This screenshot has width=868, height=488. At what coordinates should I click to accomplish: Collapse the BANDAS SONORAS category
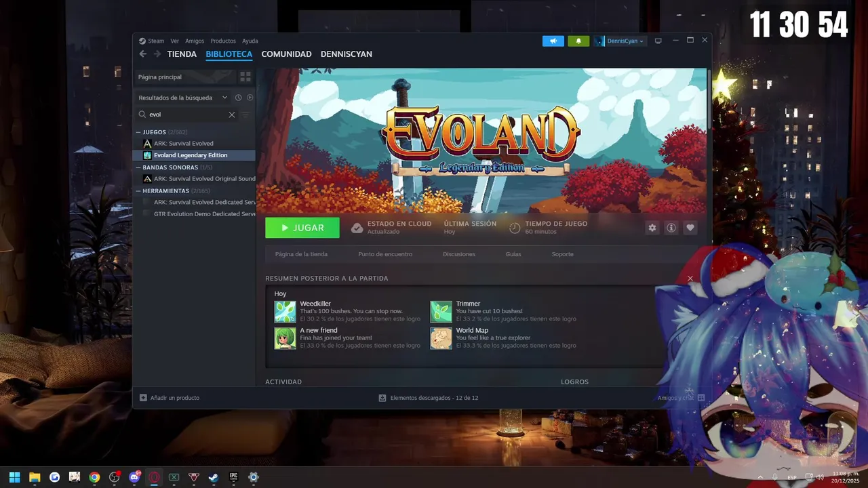(x=138, y=167)
